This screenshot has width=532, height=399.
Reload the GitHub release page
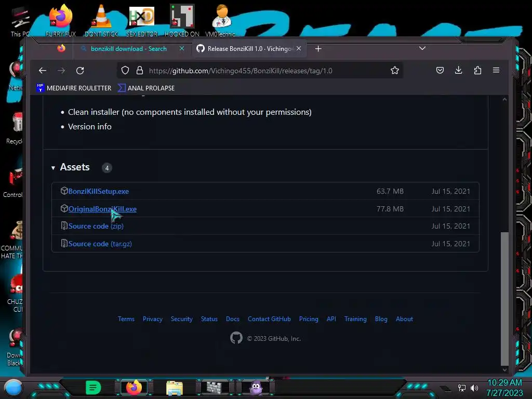click(80, 71)
